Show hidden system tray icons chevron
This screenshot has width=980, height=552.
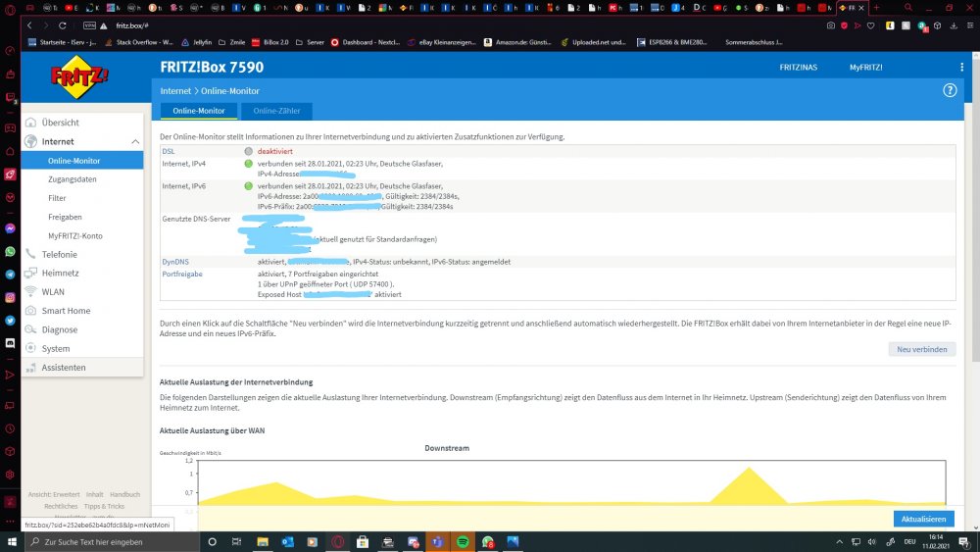point(840,541)
